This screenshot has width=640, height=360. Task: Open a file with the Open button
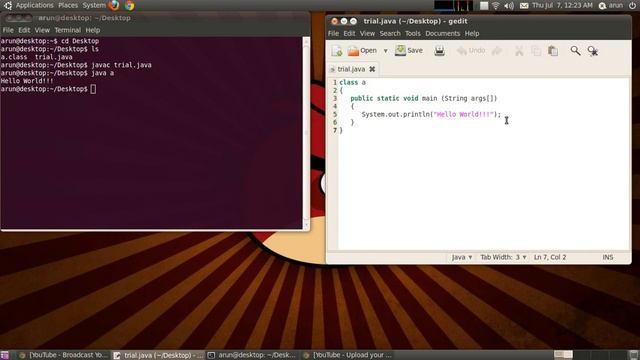362,51
